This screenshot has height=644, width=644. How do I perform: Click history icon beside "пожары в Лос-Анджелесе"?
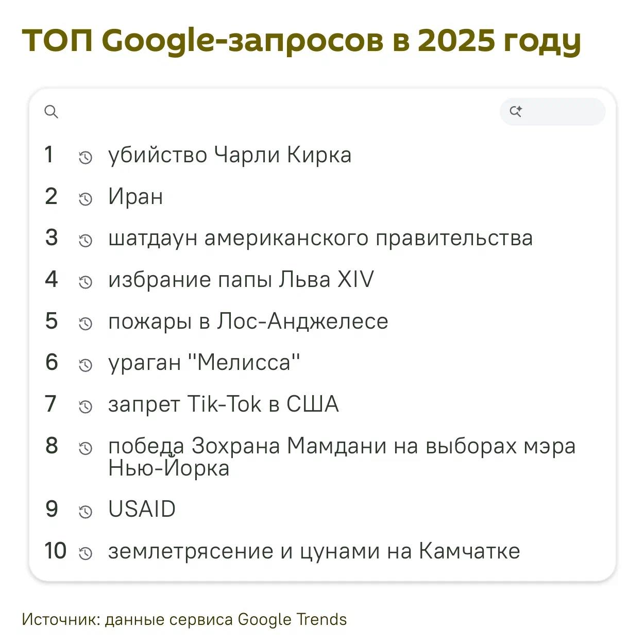coord(86,324)
